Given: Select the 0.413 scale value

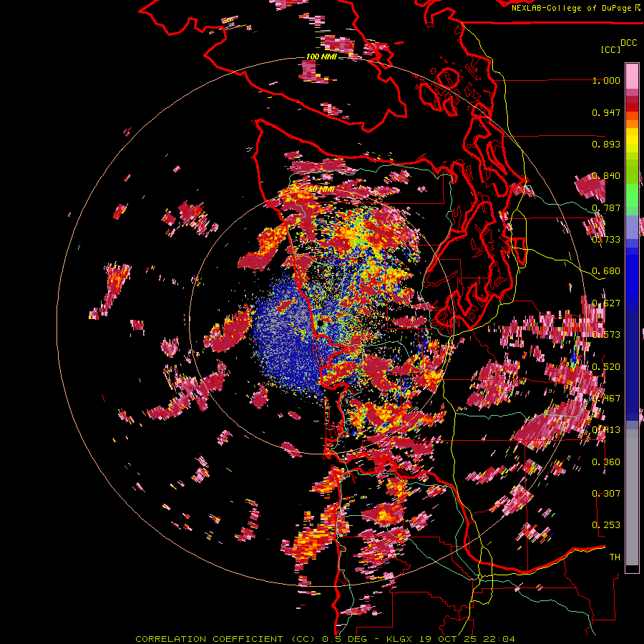Looking at the screenshot, I should [x=606, y=430].
